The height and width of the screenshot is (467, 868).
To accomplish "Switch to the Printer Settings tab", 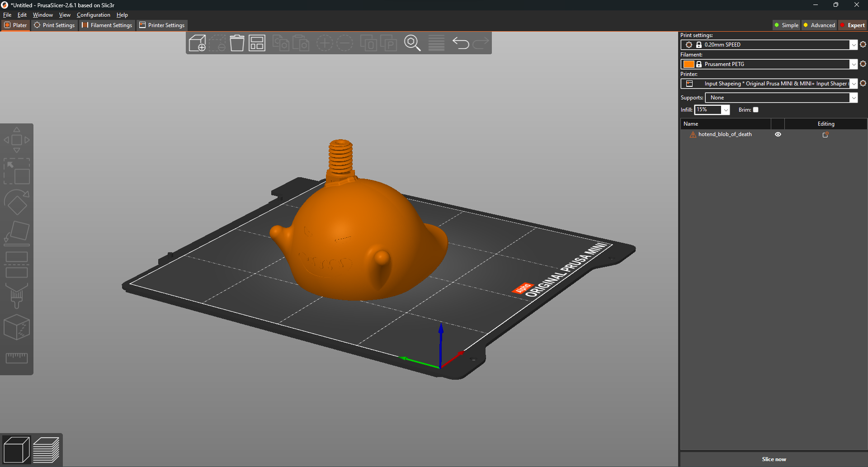I will click(161, 25).
